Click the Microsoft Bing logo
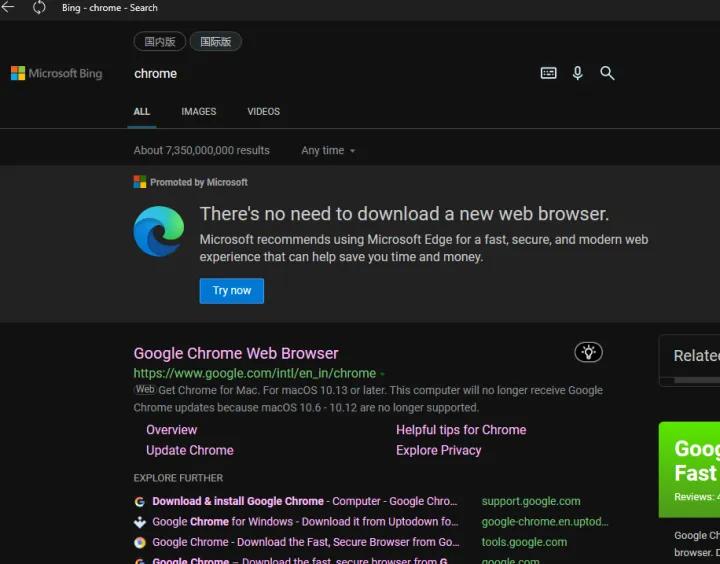Screen dimensions: 720x564 [57, 73]
